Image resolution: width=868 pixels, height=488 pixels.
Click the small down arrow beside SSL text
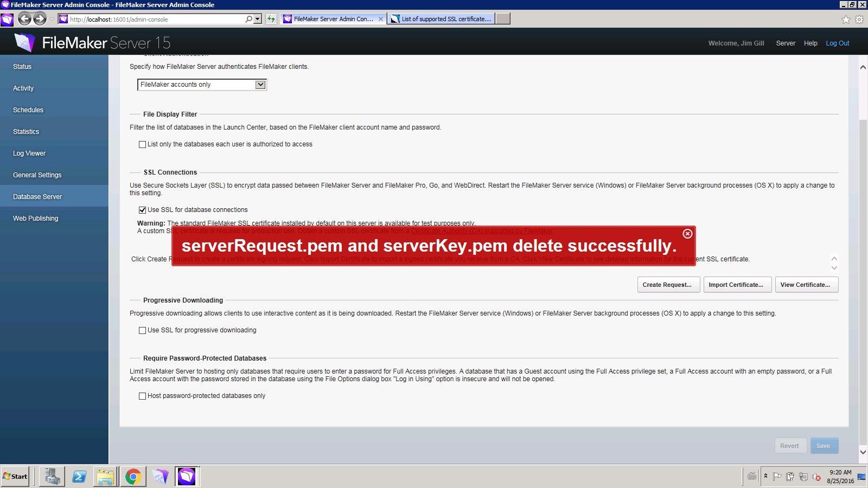(x=834, y=268)
